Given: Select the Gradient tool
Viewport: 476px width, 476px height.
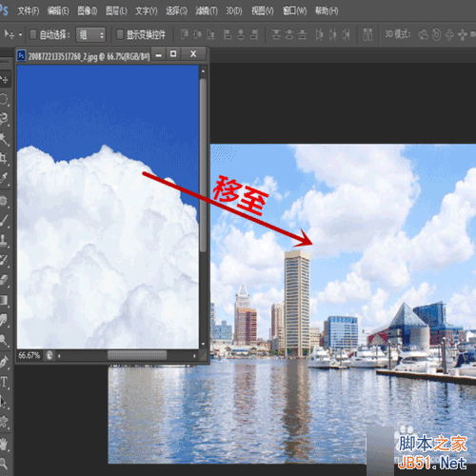Looking at the screenshot, I should [4, 300].
